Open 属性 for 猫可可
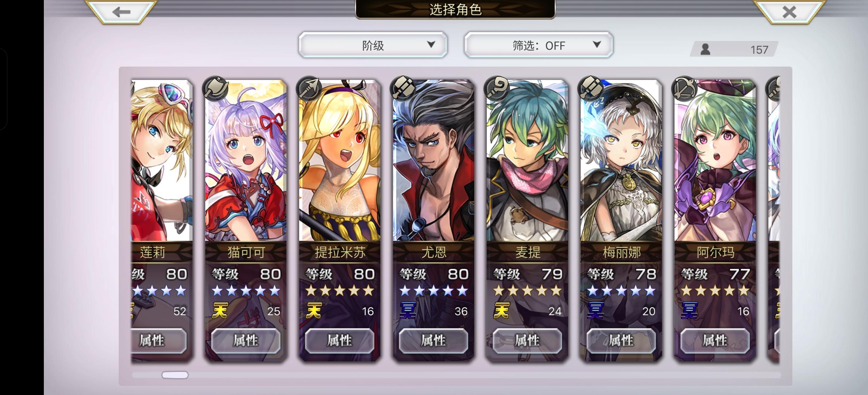The height and width of the screenshot is (395, 868). (246, 341)
